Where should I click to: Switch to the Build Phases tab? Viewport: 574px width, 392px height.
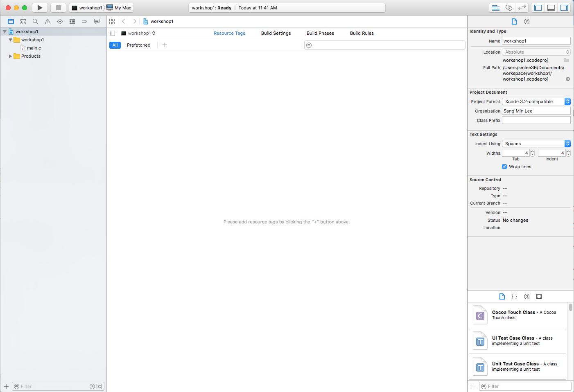tap(320, 33)
